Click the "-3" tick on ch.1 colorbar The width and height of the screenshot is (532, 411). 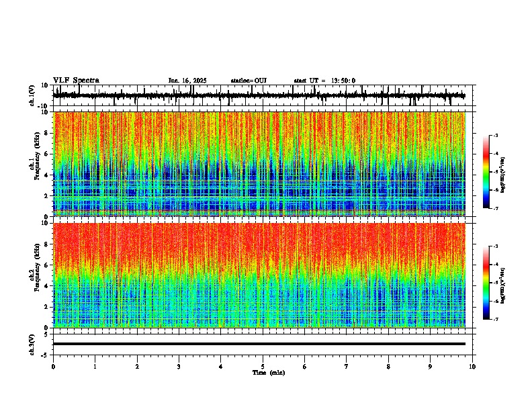point(495,135)
